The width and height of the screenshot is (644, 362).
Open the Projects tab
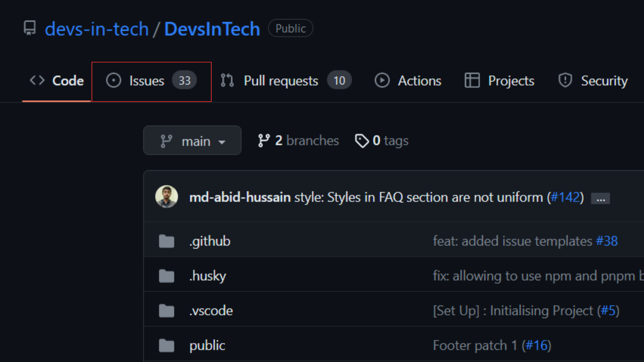point(499,81)
